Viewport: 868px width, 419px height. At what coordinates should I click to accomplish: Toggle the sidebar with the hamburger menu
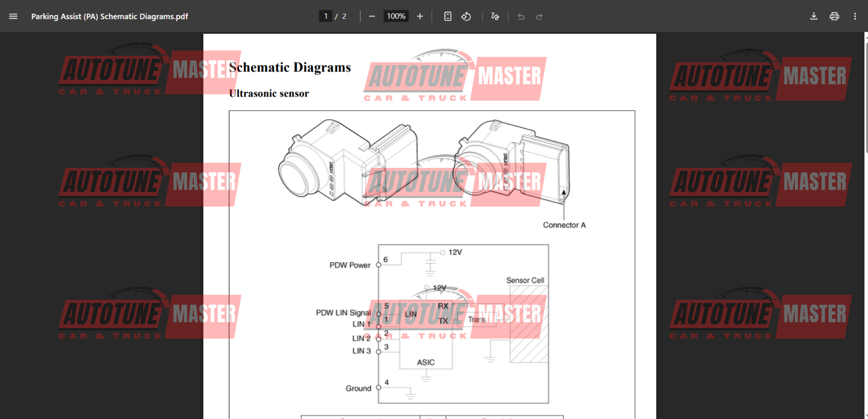(x=13, y=16)
